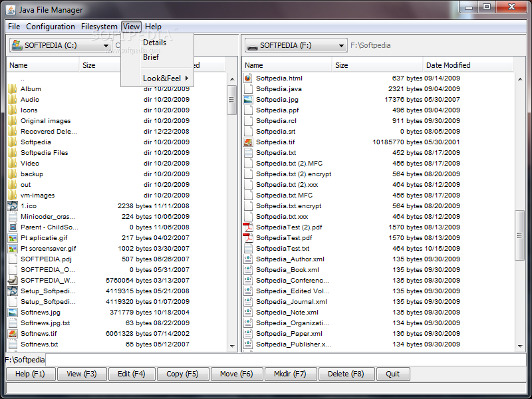Viewport: 532px width, 399px height.
Task: Click the Help (F1) button
Action: 30,374
